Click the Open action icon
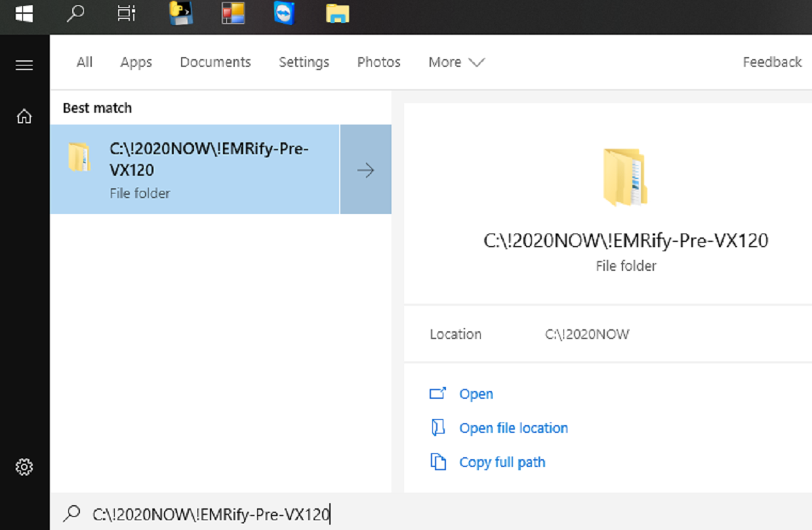The height and width of the screenshot is (530, 812). [437, 394]
